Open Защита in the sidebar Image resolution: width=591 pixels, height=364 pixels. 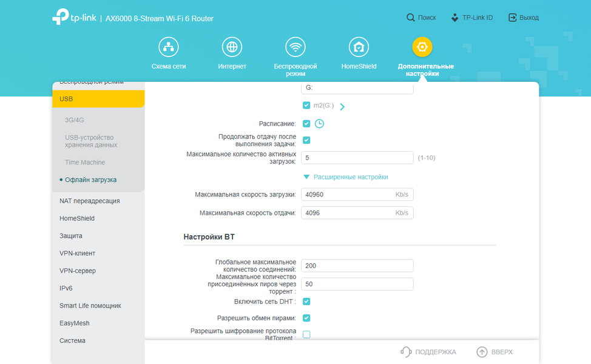(71, 235)
